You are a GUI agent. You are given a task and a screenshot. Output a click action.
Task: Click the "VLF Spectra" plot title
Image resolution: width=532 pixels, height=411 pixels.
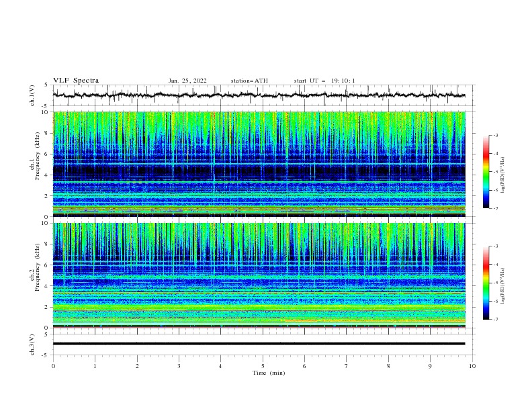76,81
